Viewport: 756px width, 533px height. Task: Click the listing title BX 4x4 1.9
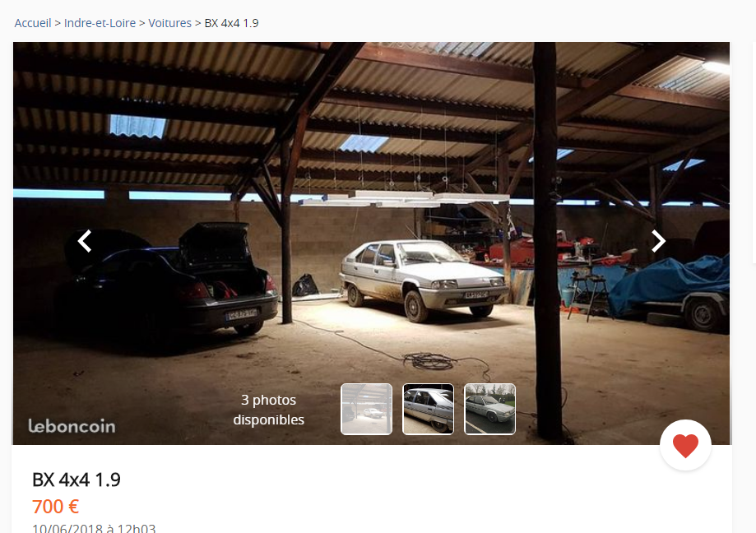click(x=77, y=480)
